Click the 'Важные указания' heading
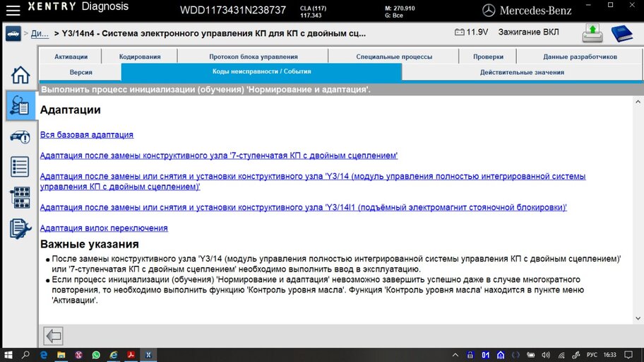 click(x=90, y=244)
